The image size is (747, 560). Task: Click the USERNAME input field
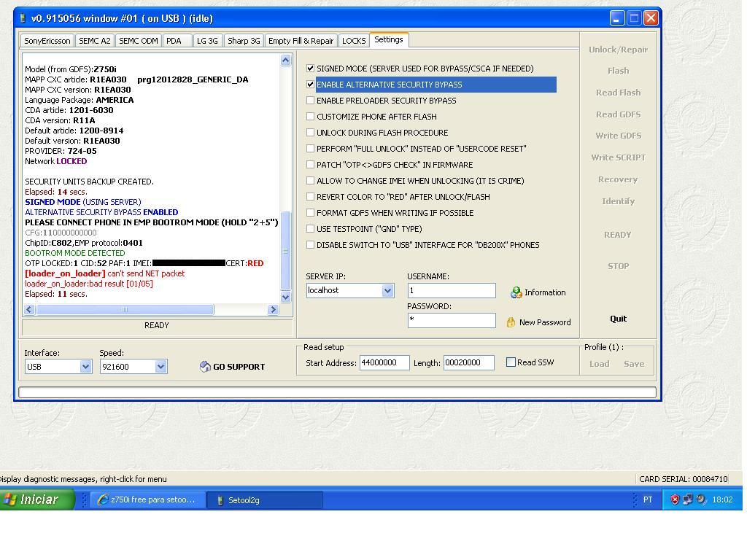[x=452, y=290]
